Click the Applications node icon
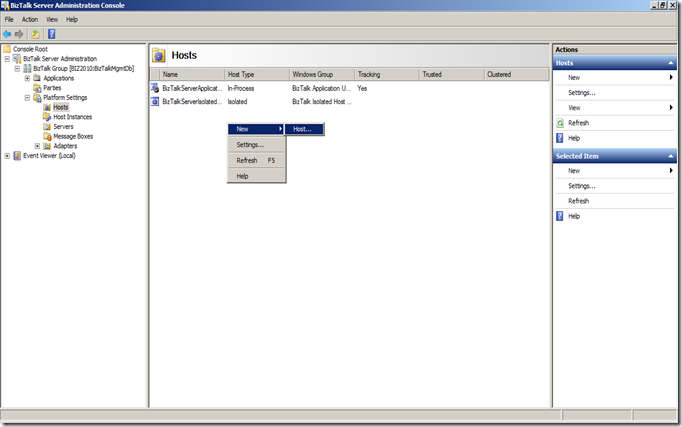This screenshot has height=427, width=682. (x=37, y=78)
